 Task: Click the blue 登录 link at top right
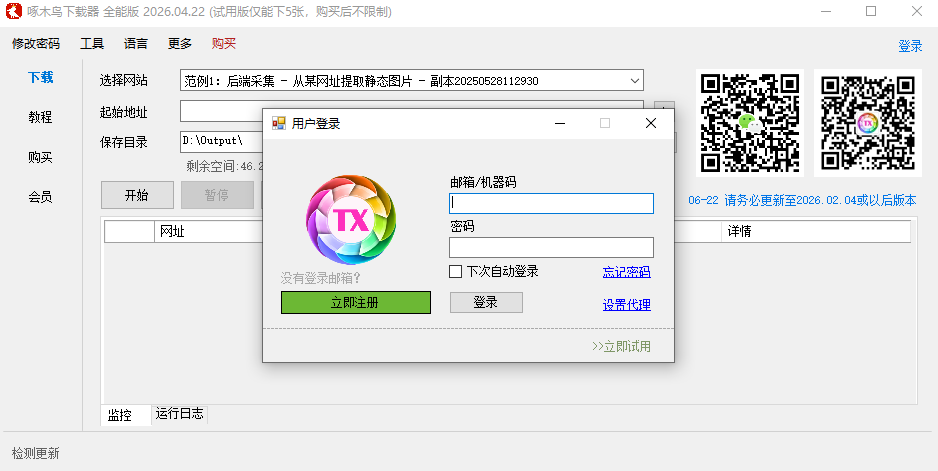[910, 47]
